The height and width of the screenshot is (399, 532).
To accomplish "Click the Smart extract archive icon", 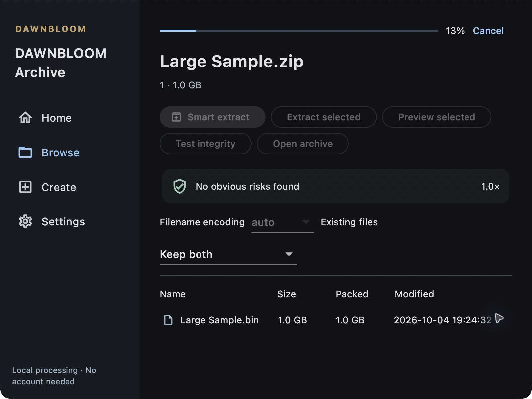I will pos(176,117).
